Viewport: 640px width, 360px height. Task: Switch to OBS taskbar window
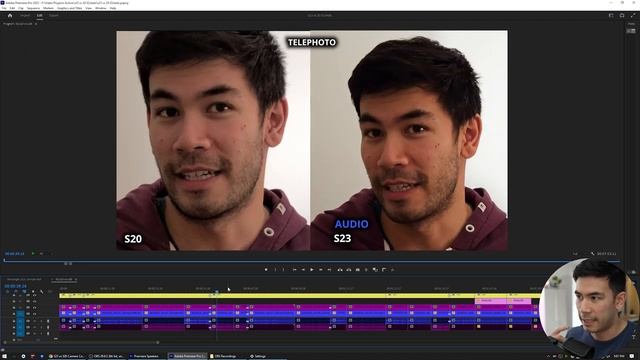tap(107, 356)
